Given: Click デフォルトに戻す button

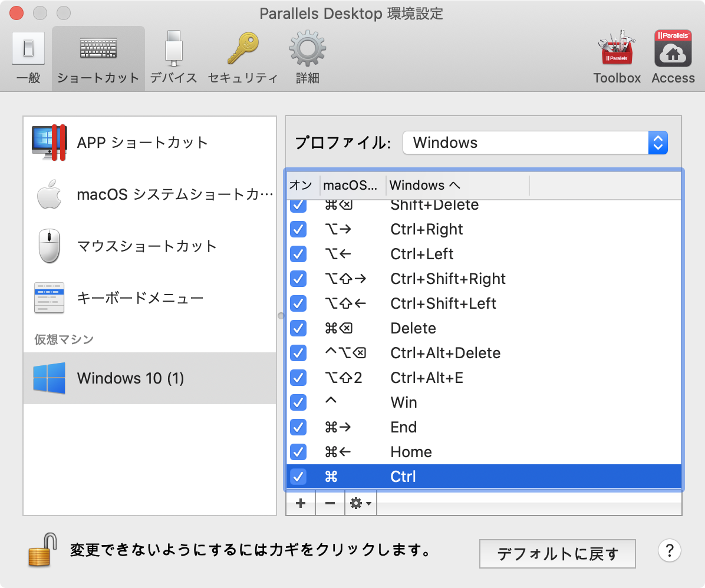Looking at the screenshot, I should click(x=558, y=554).
